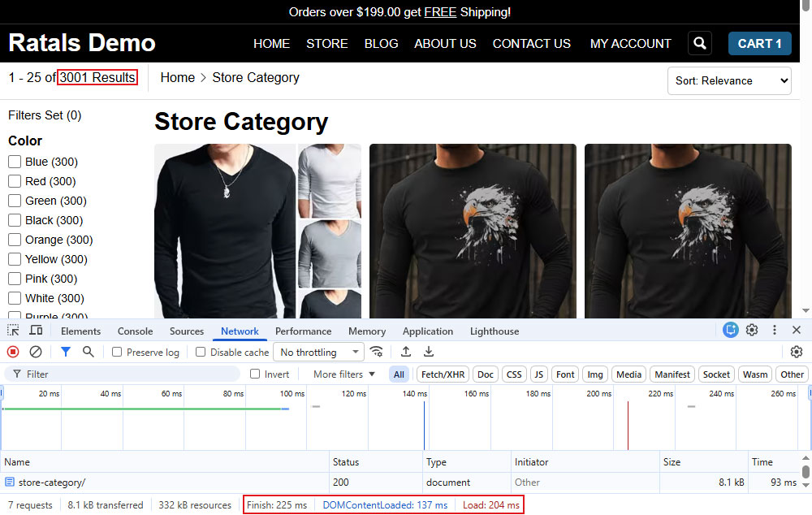
Task: Import a HAR file via upload icon
Action: (406, 352)
